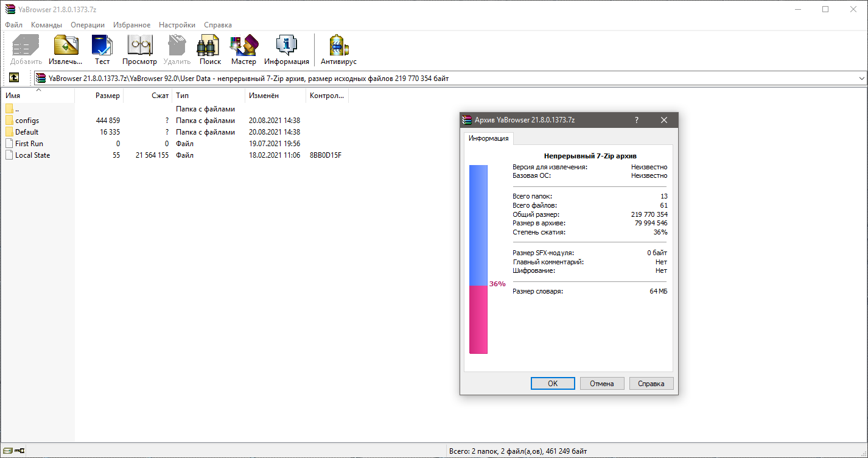Click the Справка button in dialog
Image resolution: width=868 pixels, height=458 pixels.
(651, 384)
